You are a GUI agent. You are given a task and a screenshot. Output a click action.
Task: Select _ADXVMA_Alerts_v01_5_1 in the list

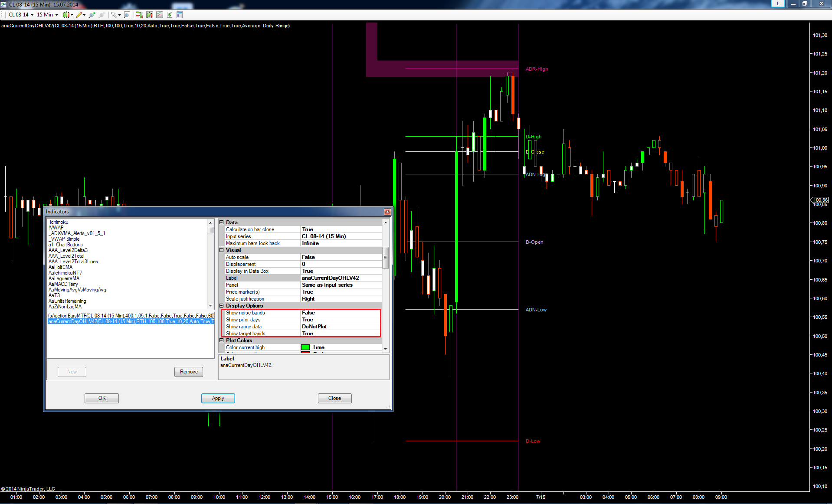77,233
